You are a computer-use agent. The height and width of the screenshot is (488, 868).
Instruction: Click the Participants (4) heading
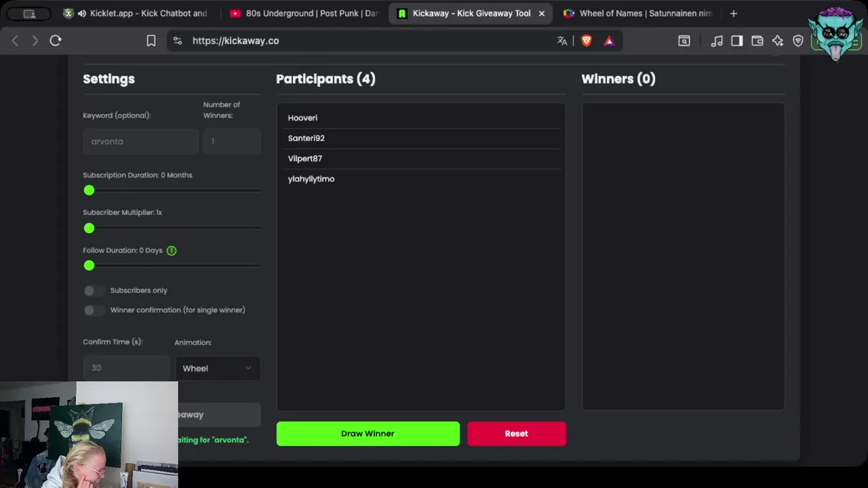[325, 79]
